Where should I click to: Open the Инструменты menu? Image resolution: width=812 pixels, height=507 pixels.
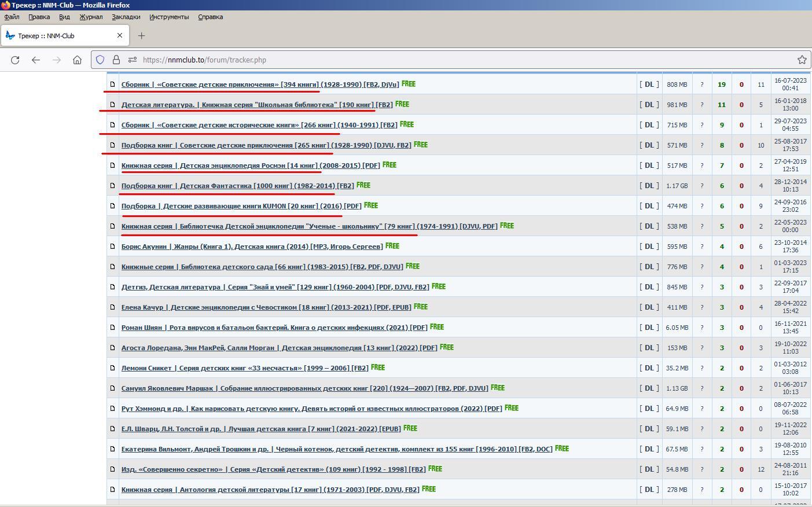[169, 17]
